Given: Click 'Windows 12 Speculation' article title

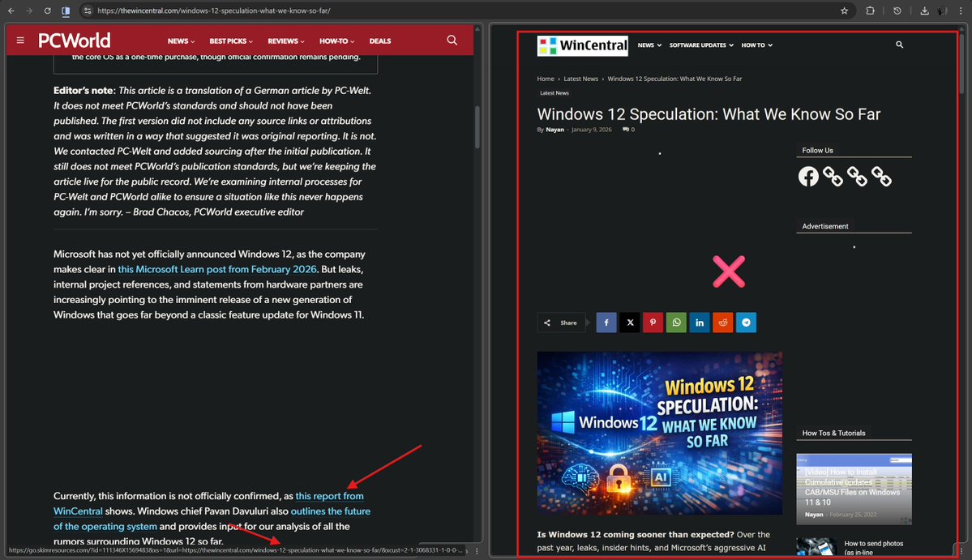Looking at the screenshot, I should (x=709, y=114).
